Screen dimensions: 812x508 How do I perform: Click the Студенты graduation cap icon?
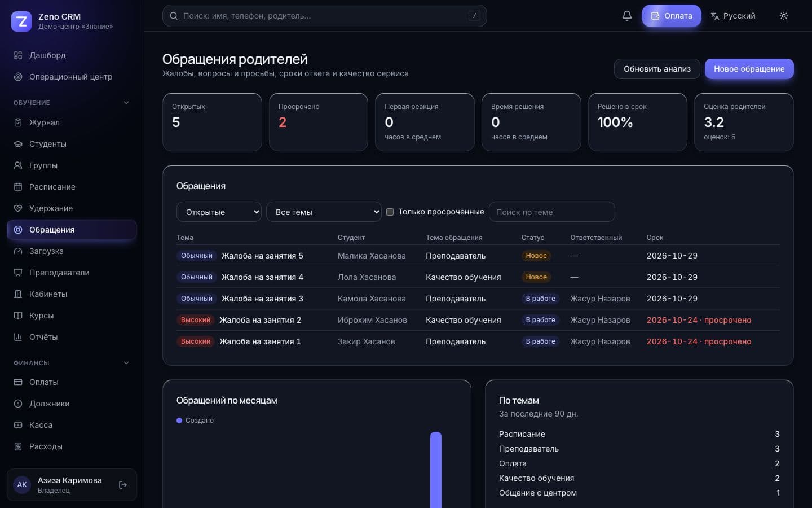click(18, 144)
